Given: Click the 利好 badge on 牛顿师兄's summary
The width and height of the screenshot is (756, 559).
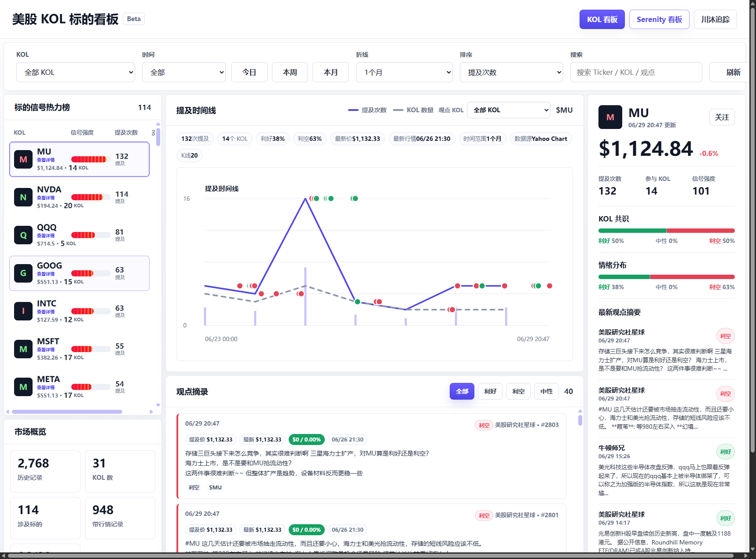Looking at the screenshot, I should [726, 452].
